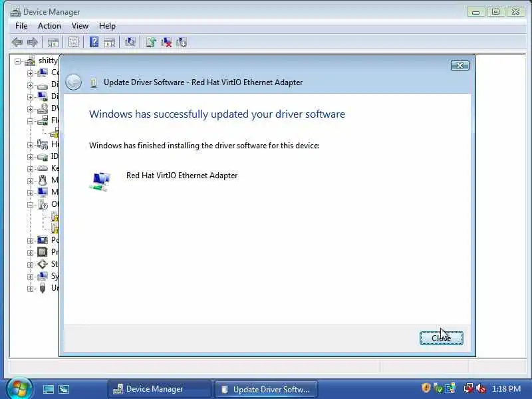Select the Mice category mouse icon in tree

(43, 180)
